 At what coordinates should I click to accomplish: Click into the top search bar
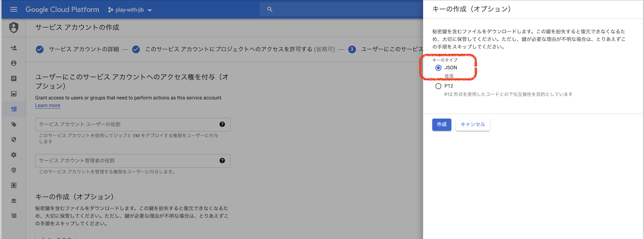(x=341, y=9)
